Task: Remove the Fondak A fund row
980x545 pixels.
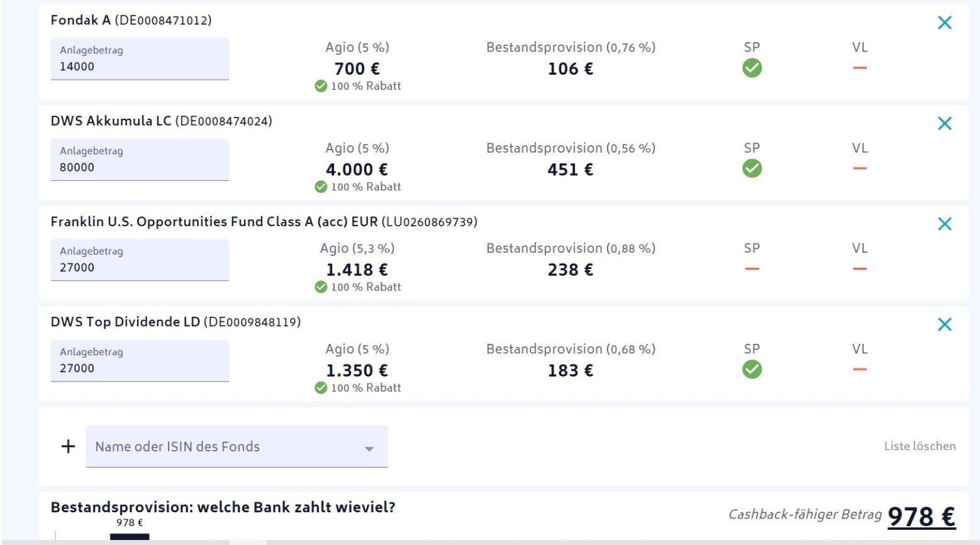Action: coord(944,23)
